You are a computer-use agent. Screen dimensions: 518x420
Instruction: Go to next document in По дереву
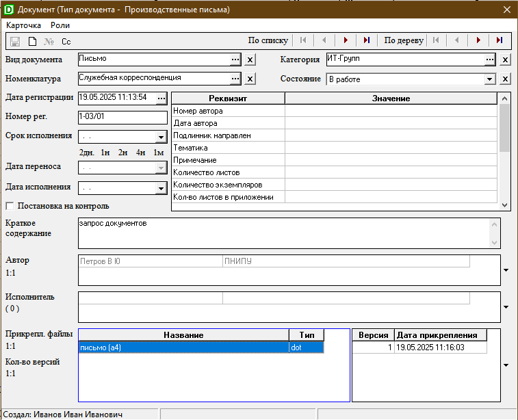pyautogui.click(x=478, y=40)
